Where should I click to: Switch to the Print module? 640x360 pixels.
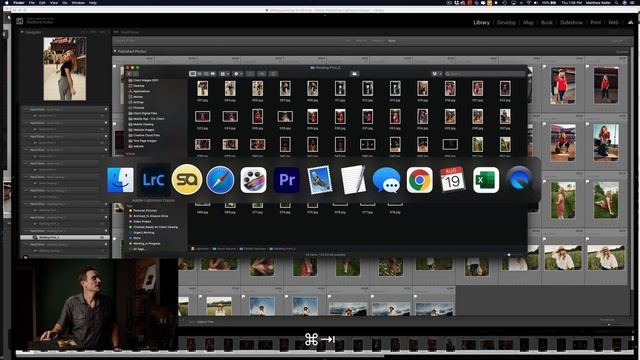(596, 22)
